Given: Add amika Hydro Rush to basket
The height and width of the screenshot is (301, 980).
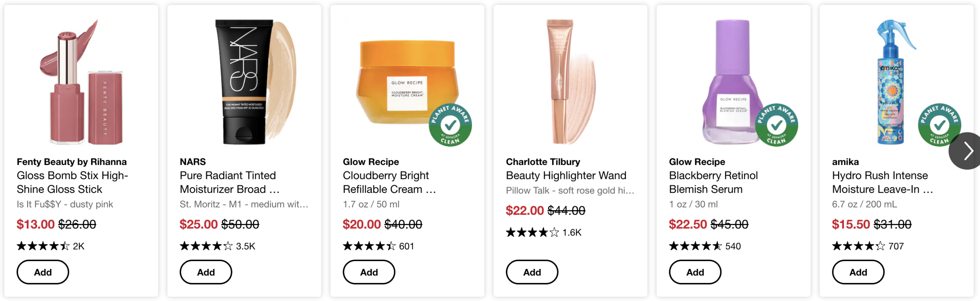Looking at the screenshot, I should pyautogui.click(x=858, y=272).
